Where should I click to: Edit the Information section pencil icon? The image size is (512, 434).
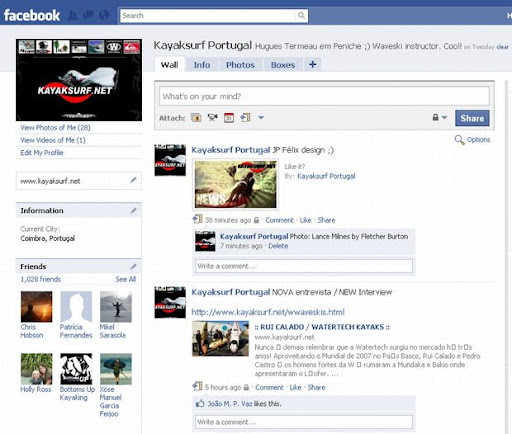coord(133,211)
